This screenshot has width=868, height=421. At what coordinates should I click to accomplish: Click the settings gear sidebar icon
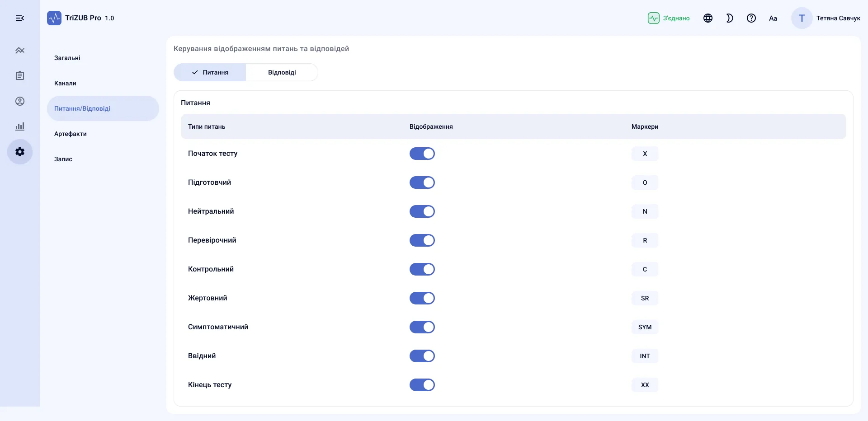point(20,152)
